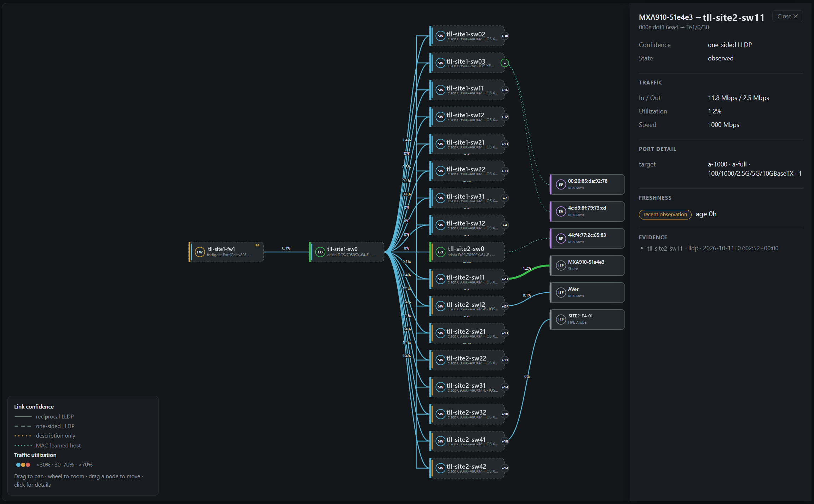The height and width of the screenshot is (504, 814).
Task: Click the ISP icon on MXA910-51e4e3
Action: 561,265
